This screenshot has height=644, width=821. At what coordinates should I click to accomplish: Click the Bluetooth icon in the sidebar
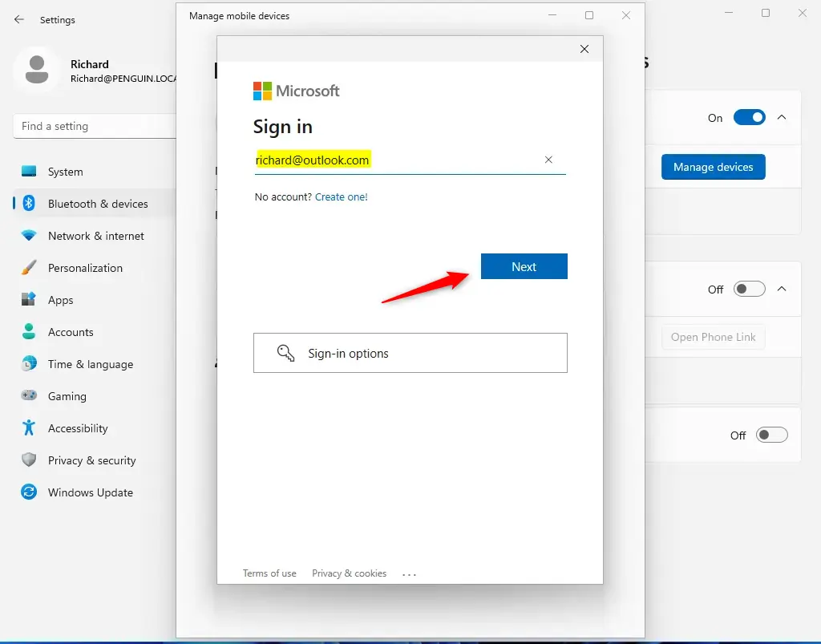click(x=29, y=203)
